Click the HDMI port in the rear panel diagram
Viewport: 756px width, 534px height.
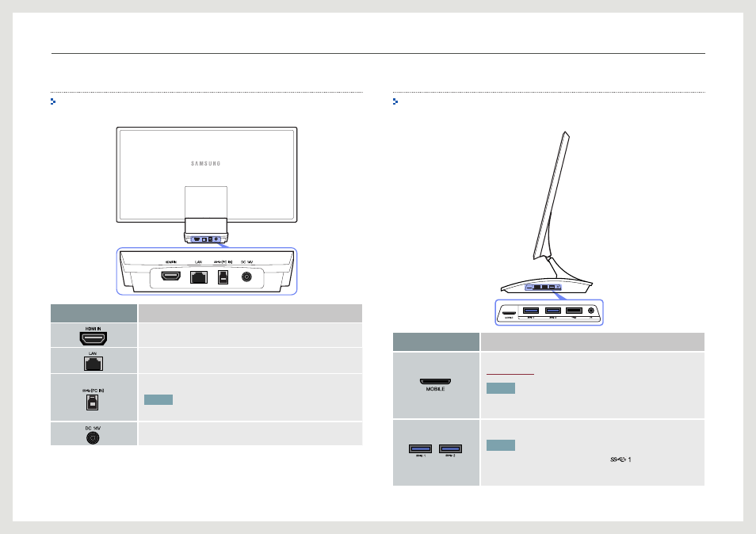[x=170, y=277]
